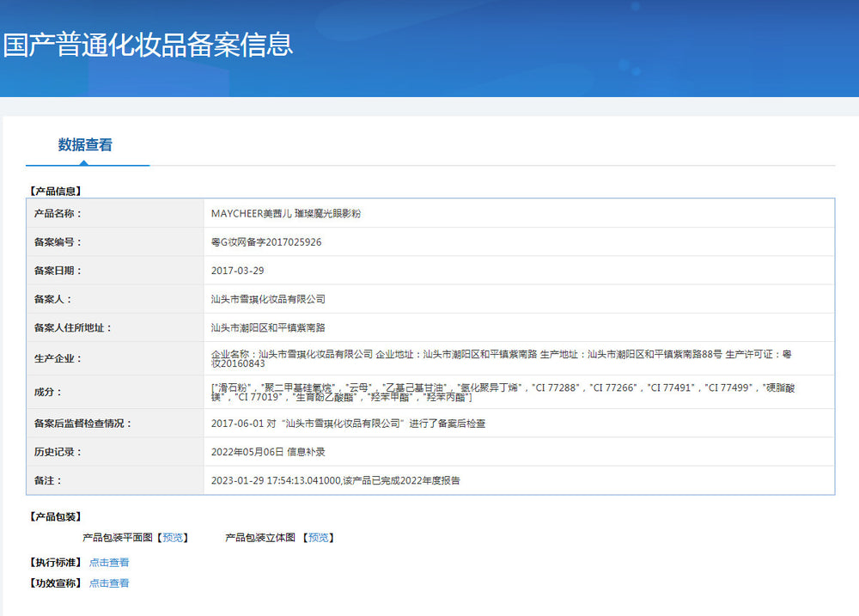Click the 备注 row label

click(47, 480)
